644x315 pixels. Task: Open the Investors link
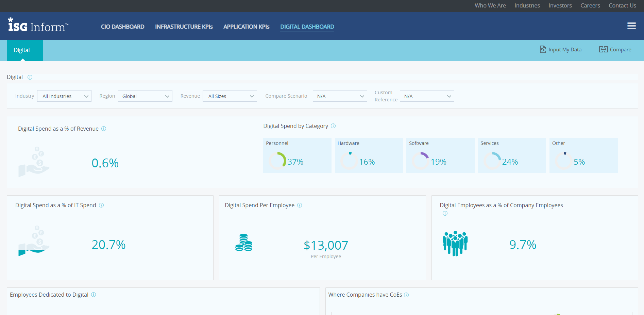click(x=560, y=6)
